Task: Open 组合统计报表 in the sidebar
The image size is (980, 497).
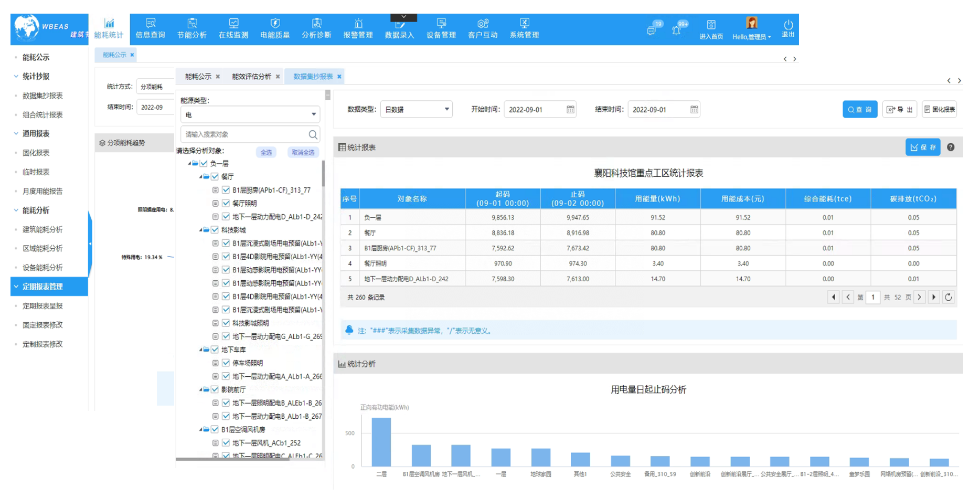Action: tap(42, 114)
